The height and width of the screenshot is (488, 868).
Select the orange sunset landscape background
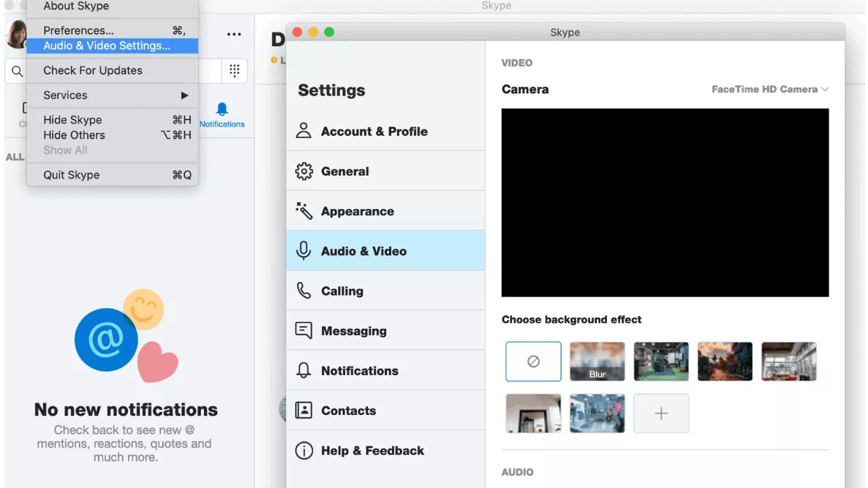tap(725, 361)
